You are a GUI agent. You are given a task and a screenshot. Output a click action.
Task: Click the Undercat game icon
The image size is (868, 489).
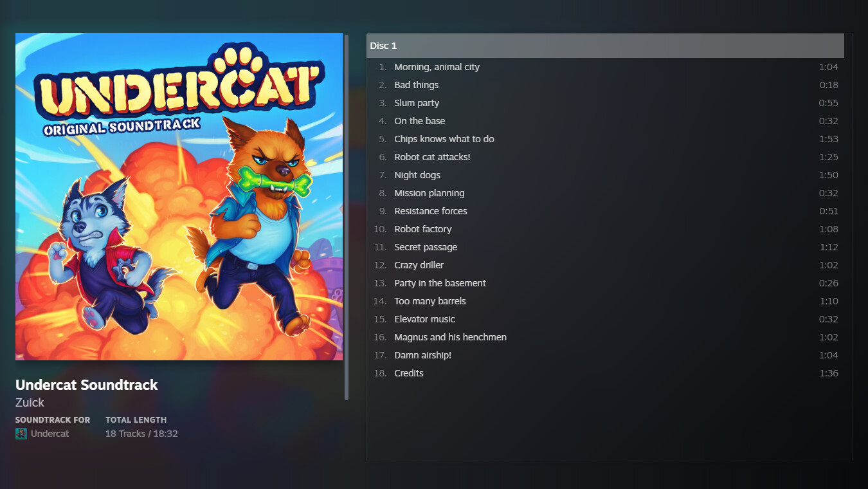point(21,434)
